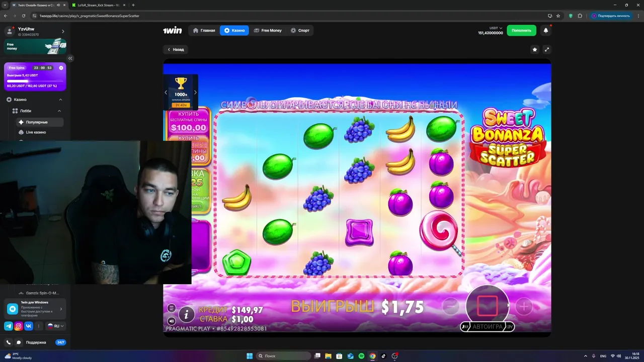Open the user profile avatar YzvUhw
Viewport: 644px width, 362px height.
point(10,31)
